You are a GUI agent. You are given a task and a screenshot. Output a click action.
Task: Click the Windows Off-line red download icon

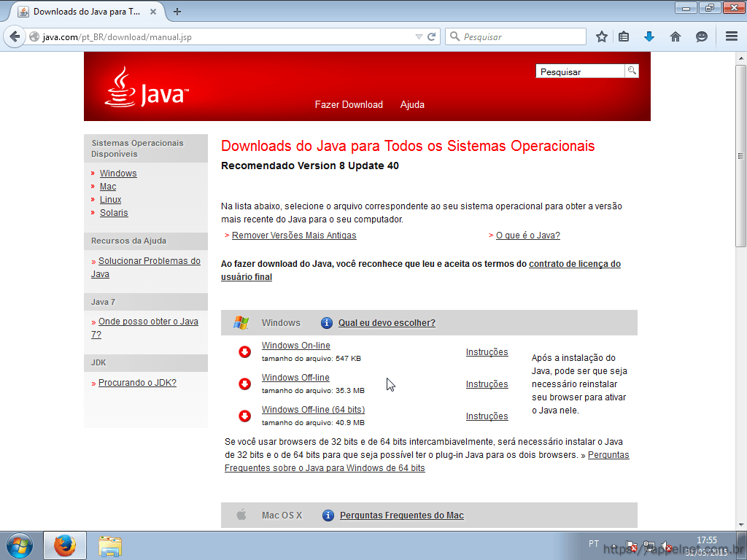(245, 384)
